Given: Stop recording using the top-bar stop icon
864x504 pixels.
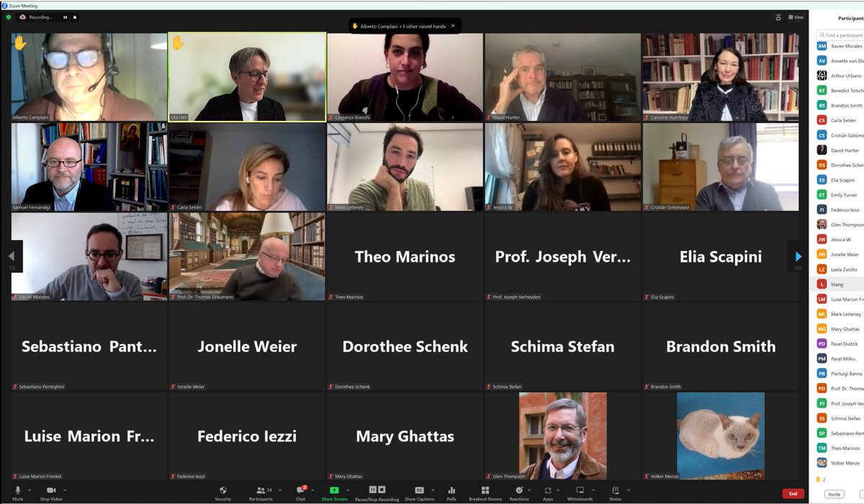Looking at the screenshot, I should (x=74, y=17).
